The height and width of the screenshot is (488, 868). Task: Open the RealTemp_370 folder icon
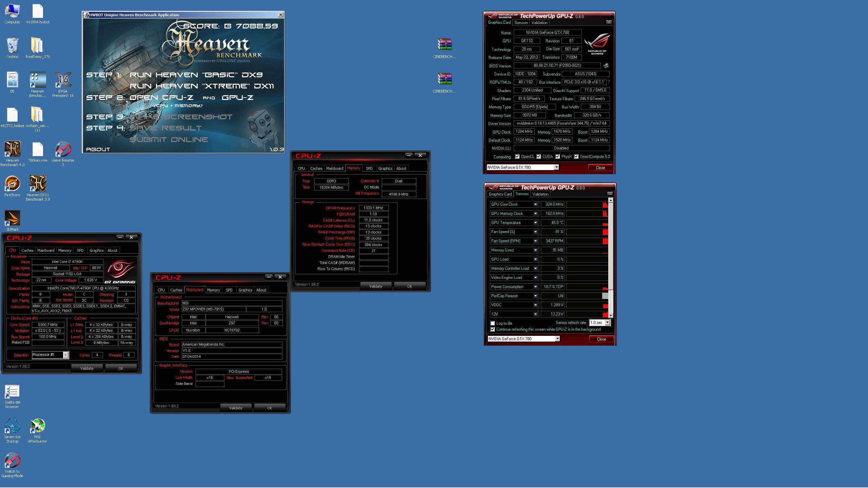[x=38, y=48]
